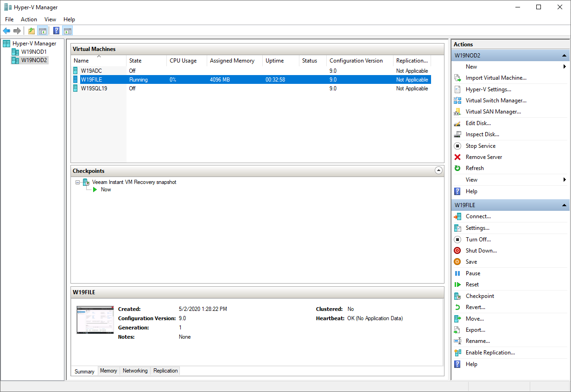Image resolution: width=571 pixels, height=392 pixels.
Task: Click the Turn Off icon
Action: point(457,240)
